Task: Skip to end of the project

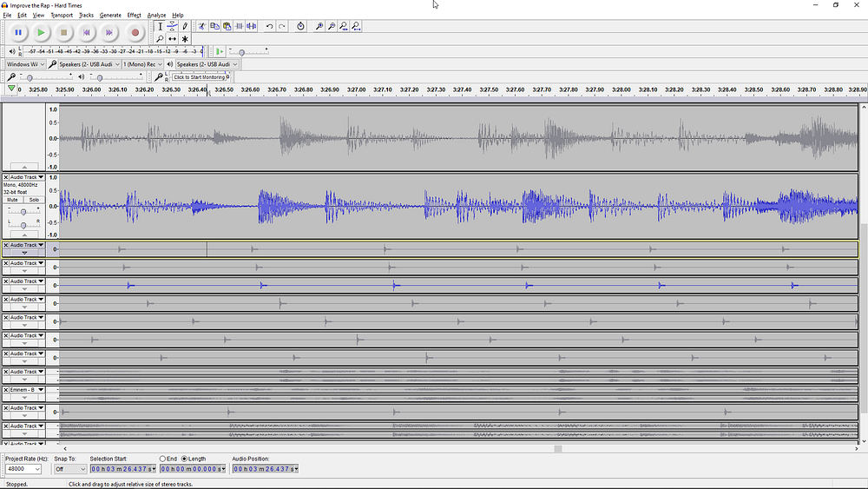Action: tap(109, 33)
